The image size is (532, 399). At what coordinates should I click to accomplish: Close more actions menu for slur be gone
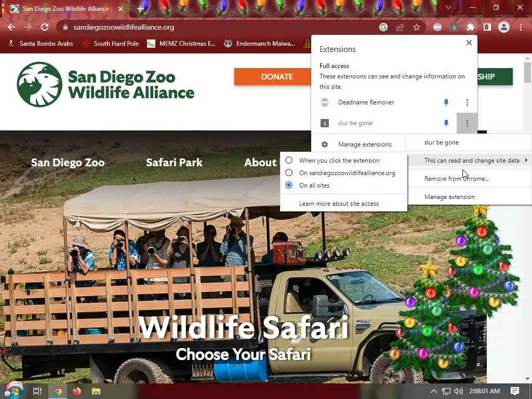coord(467,123)
